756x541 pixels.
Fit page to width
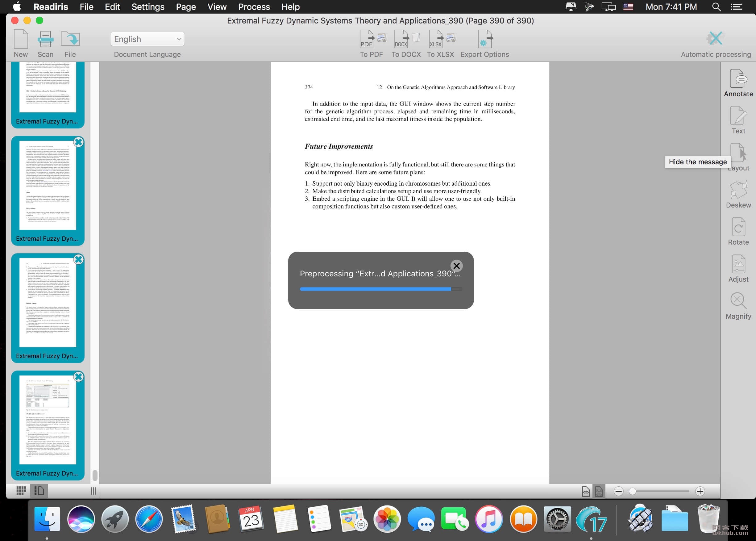(586, 491)
